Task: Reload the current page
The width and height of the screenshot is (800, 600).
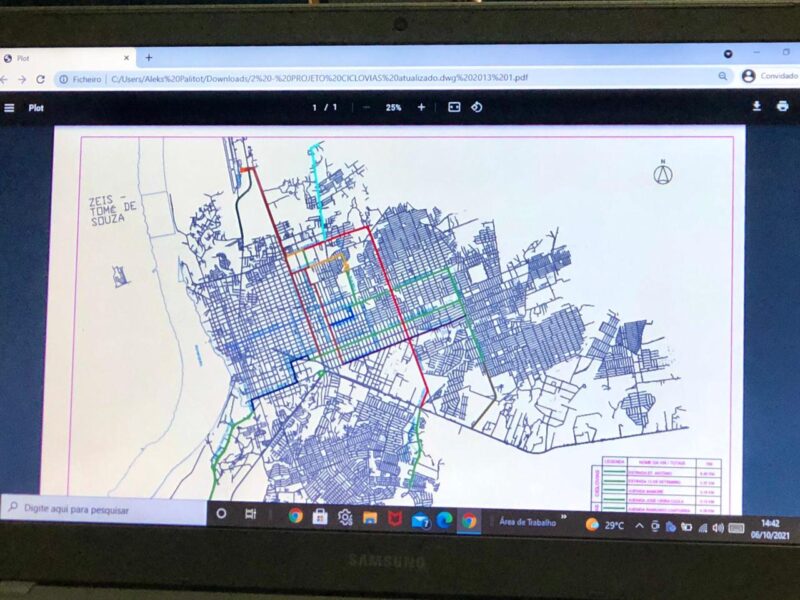Action: pyautogui.click(x=40, y=79)
